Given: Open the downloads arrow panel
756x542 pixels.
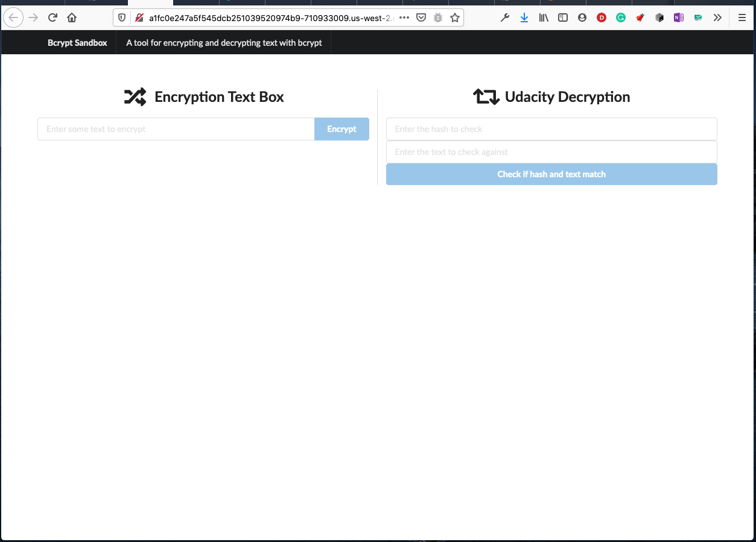Looking at the screenshot, I should click(x=524, y=17).
